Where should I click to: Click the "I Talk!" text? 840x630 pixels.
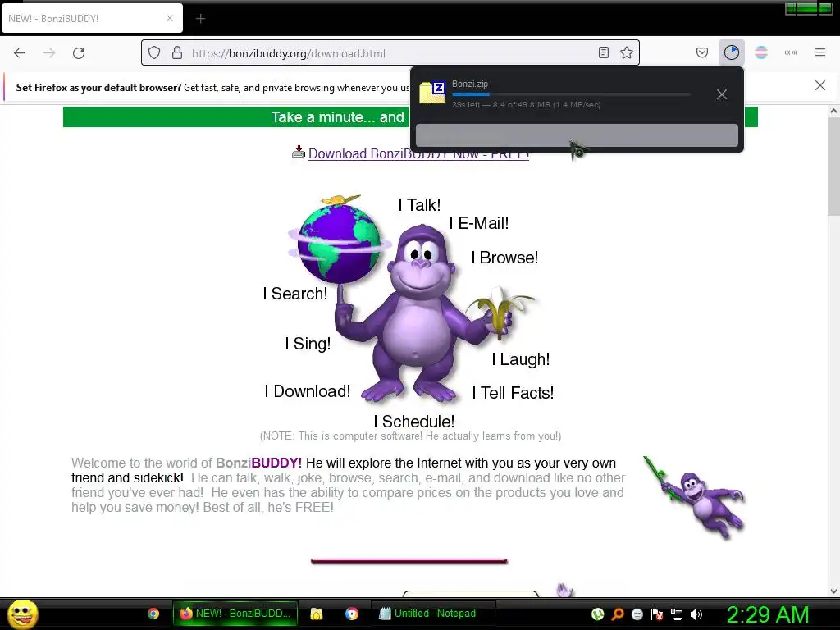pos(419,204)
